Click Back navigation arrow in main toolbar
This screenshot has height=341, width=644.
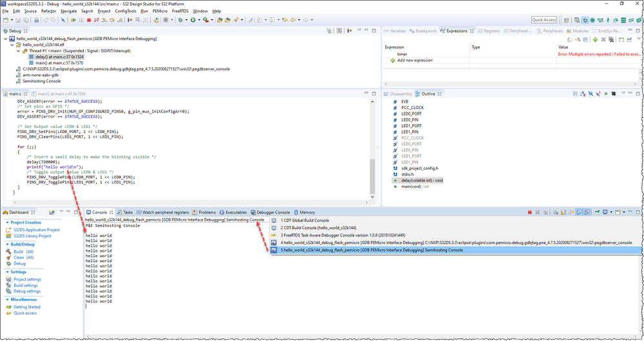(293, 20)
